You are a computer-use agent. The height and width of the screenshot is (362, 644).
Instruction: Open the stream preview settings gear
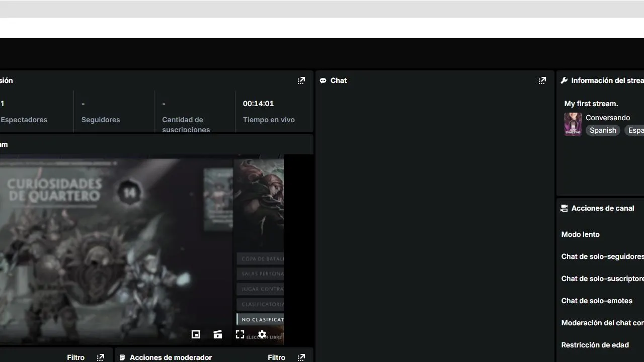[x=262, y=334]
